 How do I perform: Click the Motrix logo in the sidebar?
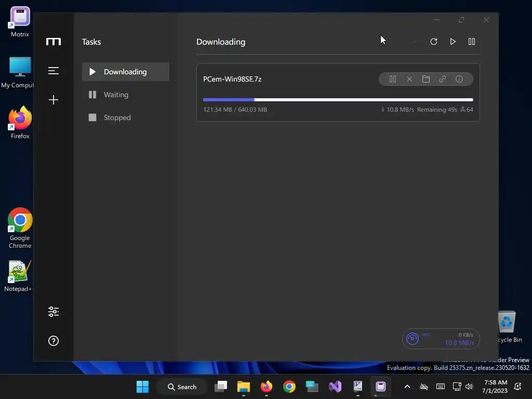click(x=54, y=42)
